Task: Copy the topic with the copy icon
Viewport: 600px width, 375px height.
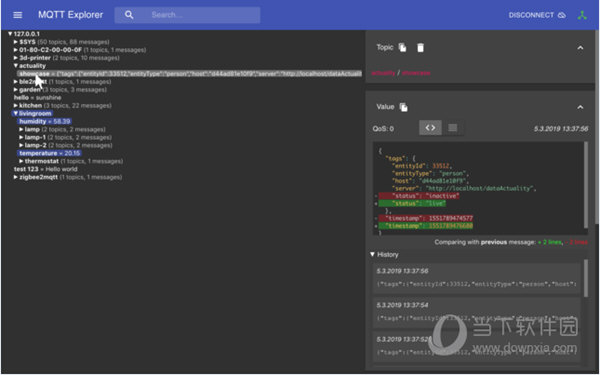Action: coord(402,47)
